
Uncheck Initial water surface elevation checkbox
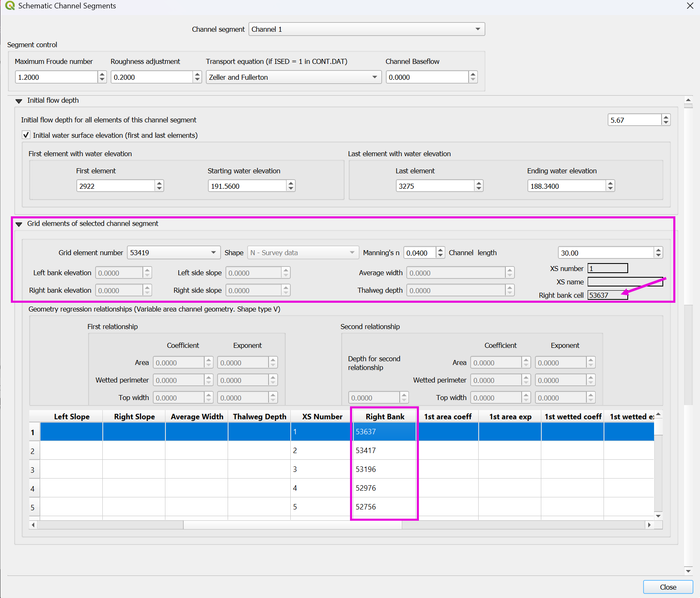coord(26,135)
